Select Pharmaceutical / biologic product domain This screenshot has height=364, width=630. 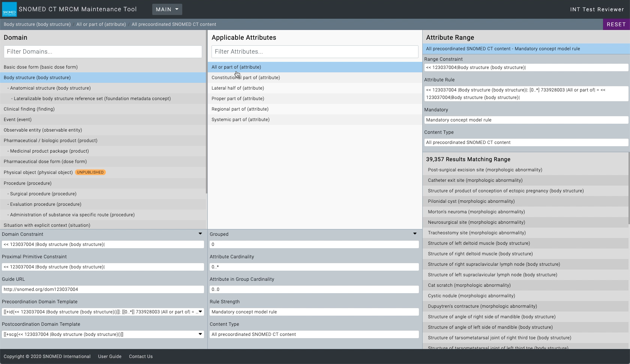(x=103, y=141)
